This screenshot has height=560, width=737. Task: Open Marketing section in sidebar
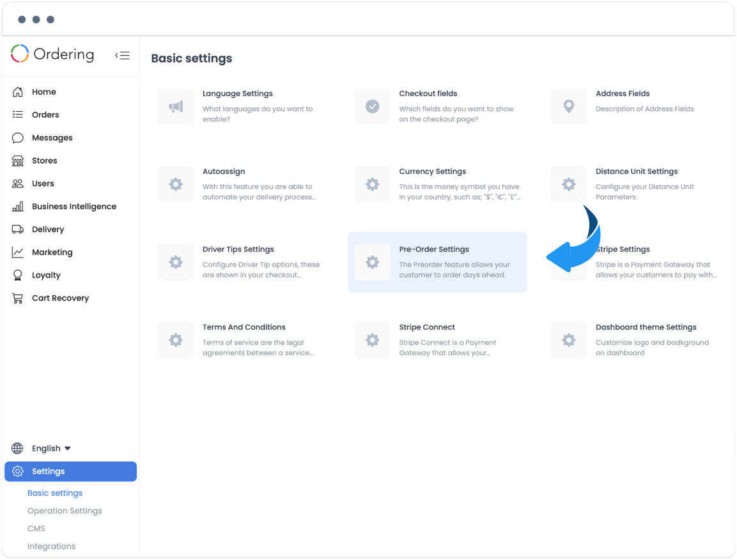(x=52, y=252)
